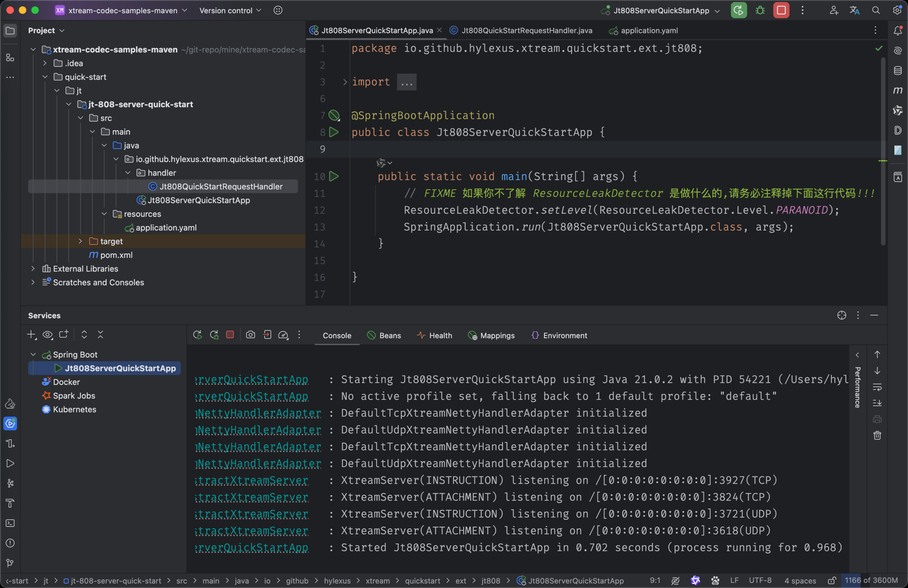908x588 pixels.
Task: Toggle the Performance side panel arrow
Action: [858, 355]
